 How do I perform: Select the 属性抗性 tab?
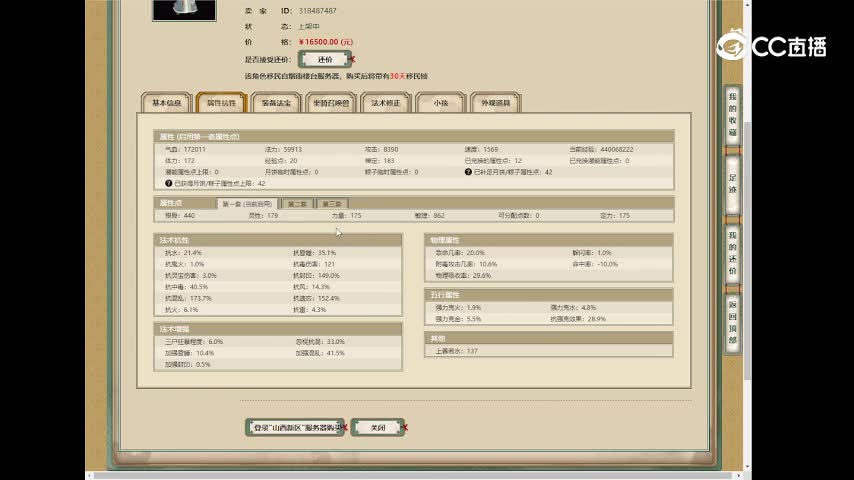[x=221, y=102]
